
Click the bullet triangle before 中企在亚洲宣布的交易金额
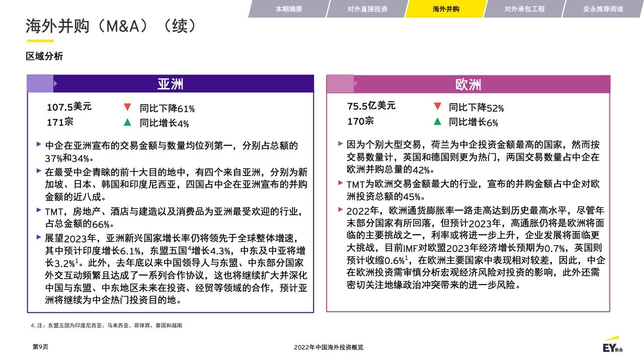tap(39, 145)
